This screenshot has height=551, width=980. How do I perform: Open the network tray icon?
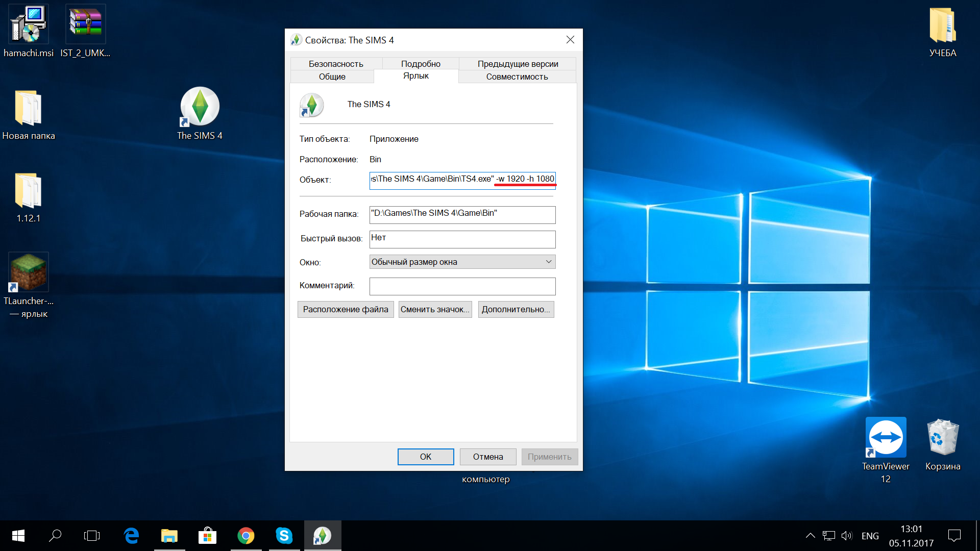tap(829, 536)
